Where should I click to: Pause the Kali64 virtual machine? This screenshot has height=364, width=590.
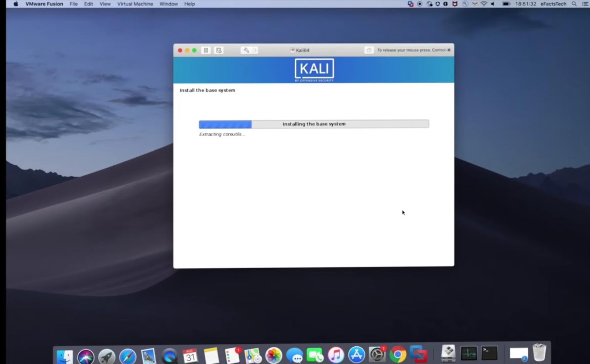pos(206,50)
